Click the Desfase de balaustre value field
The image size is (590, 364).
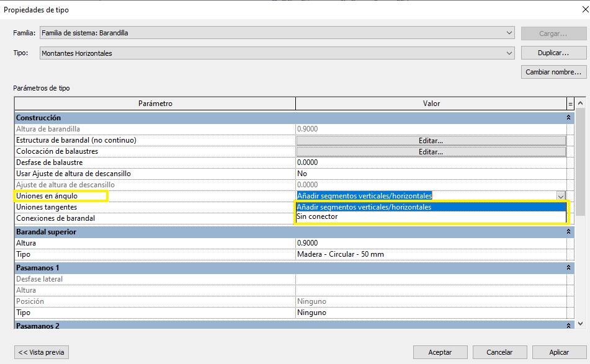[431, 162]
